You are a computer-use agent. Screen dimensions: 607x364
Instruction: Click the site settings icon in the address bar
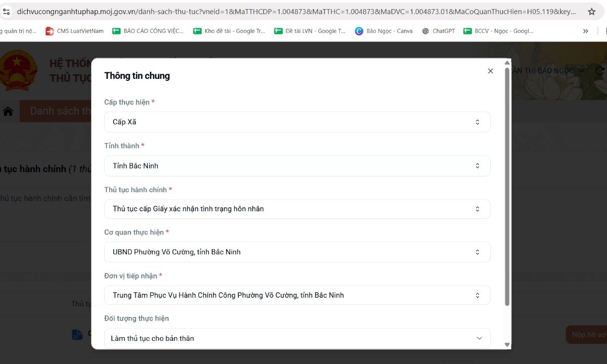6,11
